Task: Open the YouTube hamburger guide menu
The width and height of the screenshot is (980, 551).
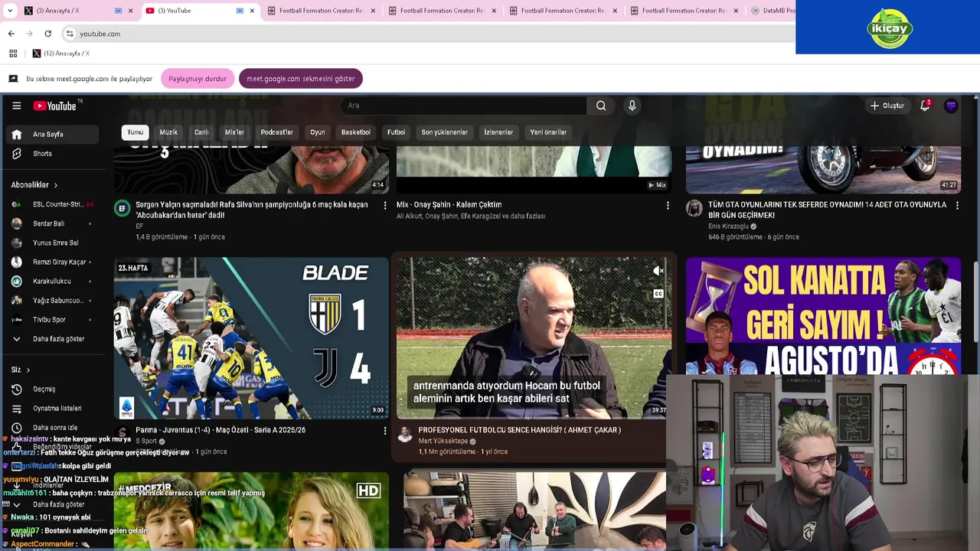Action: coord(16,106)
